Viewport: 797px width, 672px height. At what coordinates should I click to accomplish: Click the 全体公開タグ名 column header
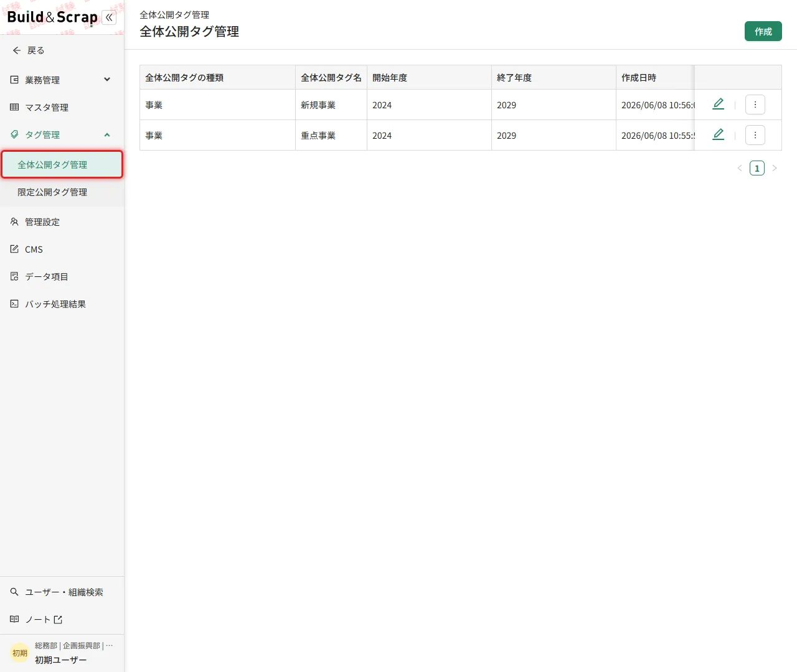pos(331,78)
